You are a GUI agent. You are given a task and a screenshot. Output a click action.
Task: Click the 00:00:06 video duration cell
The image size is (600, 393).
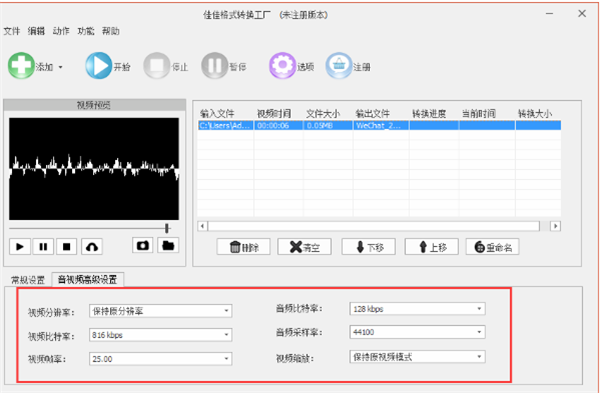[x=279, y=126]
